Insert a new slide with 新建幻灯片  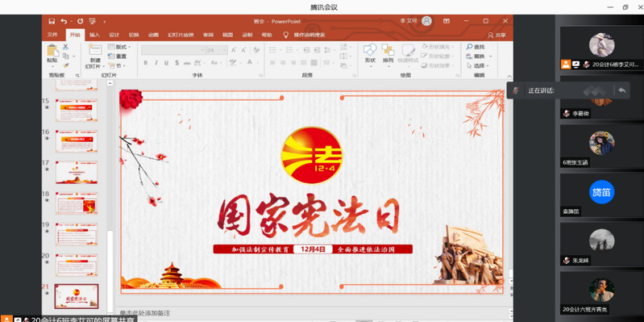pos(95,56)
